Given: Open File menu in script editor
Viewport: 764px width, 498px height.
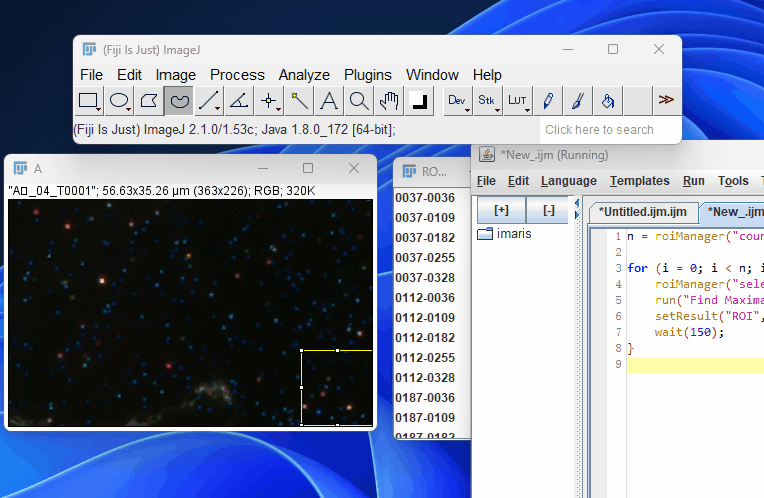Looking at the screenshot, I should 486,181.
